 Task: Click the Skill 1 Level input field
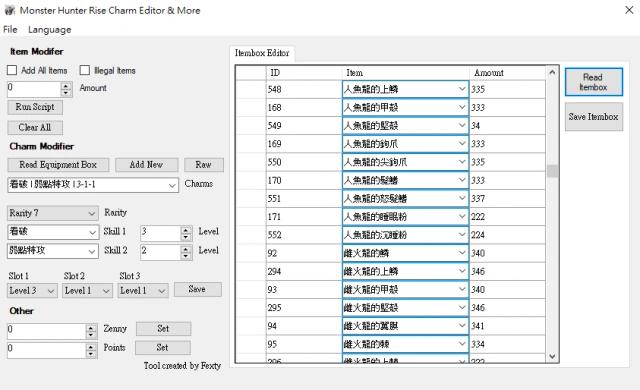pos(160,233)
